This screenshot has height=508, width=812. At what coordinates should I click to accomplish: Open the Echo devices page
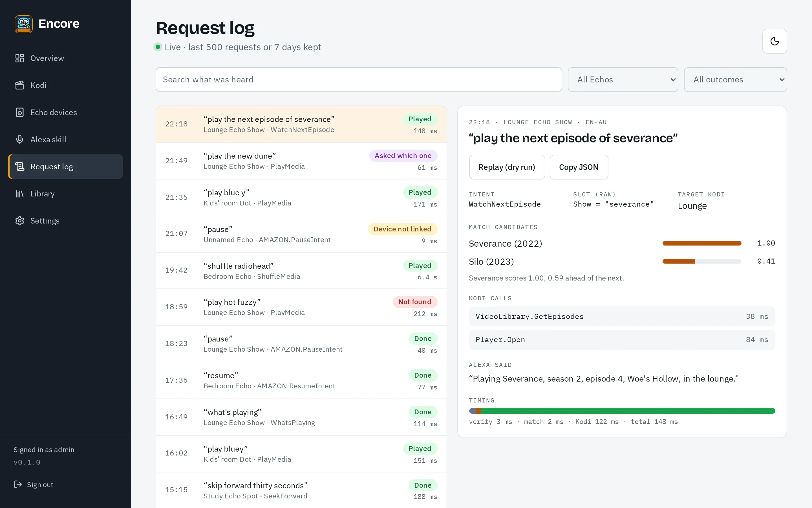pos(65,112)
